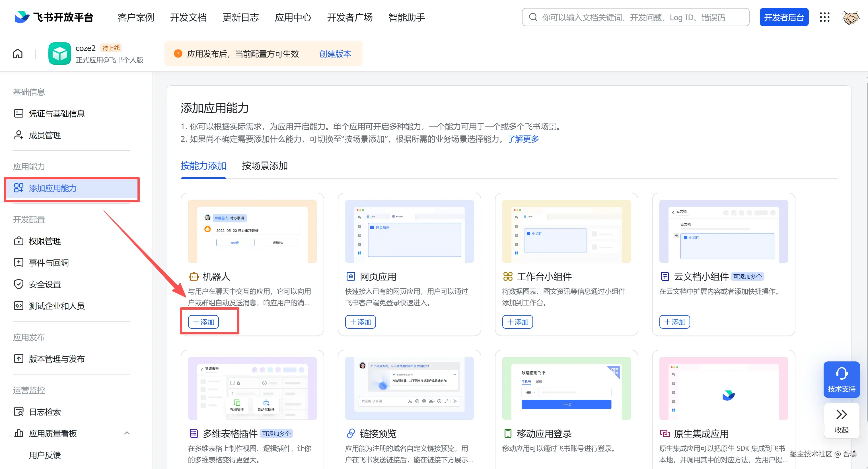
Task: Click the handshake user avatar
Action: 850,17
